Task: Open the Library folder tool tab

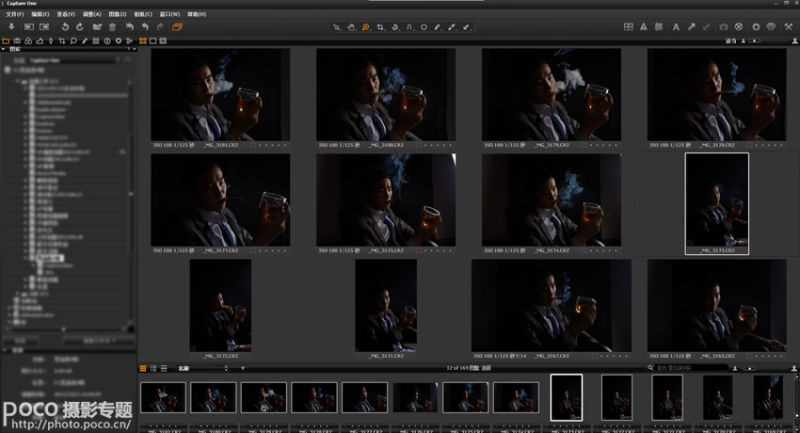Action: click(6, 41)
